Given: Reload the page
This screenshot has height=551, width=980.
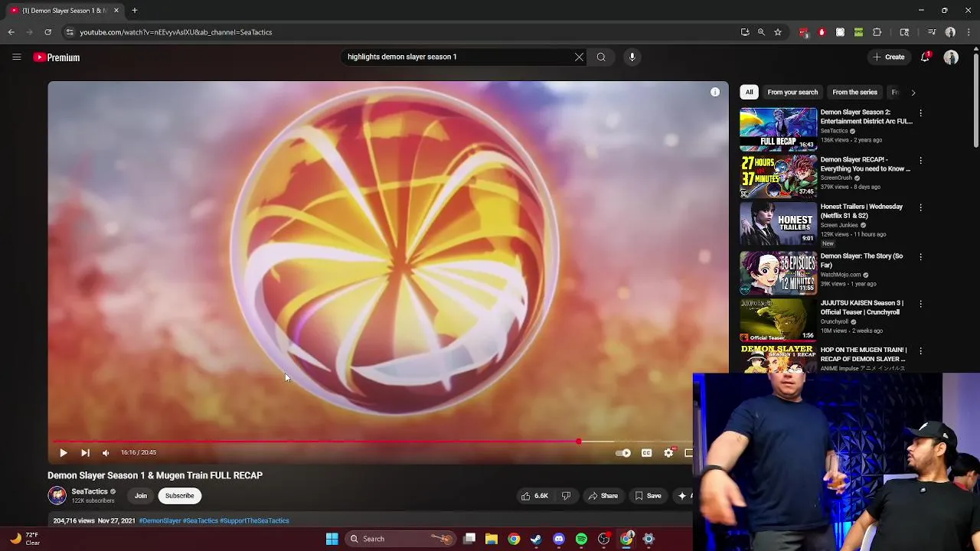Looking at the screenshot, I should 47,32.
